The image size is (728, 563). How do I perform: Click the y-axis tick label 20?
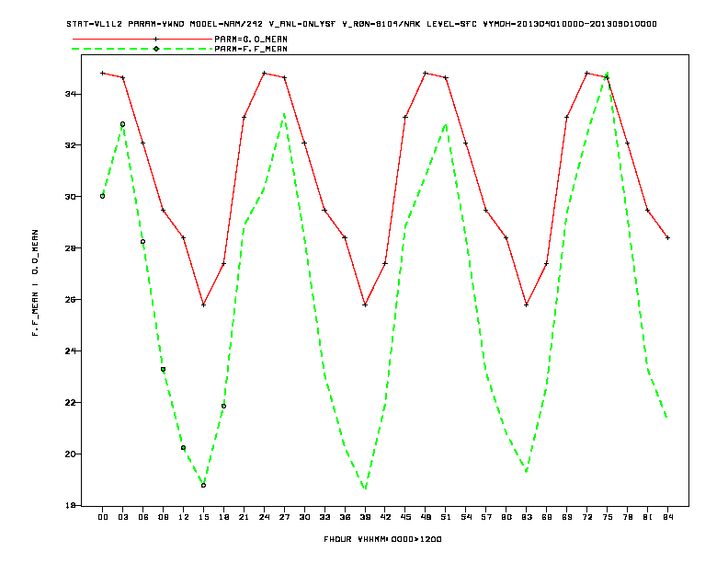[71, 454]
